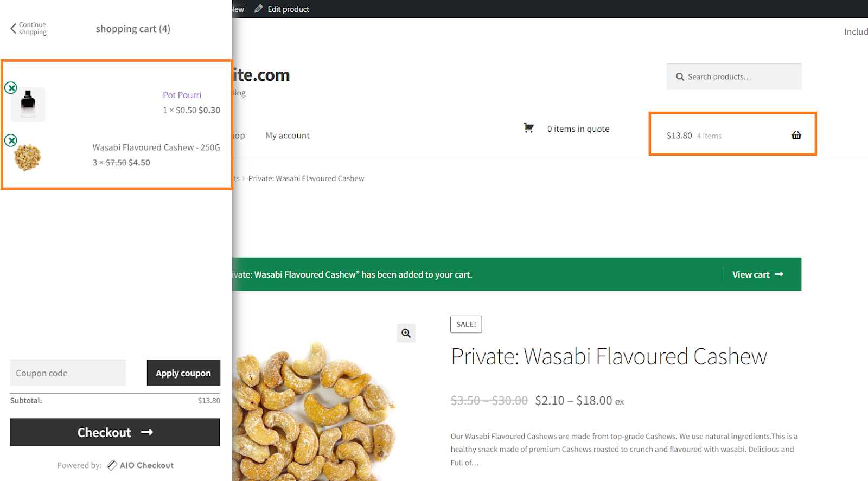
Task: Click the shopping basket icon in the header
Action: 796,136
